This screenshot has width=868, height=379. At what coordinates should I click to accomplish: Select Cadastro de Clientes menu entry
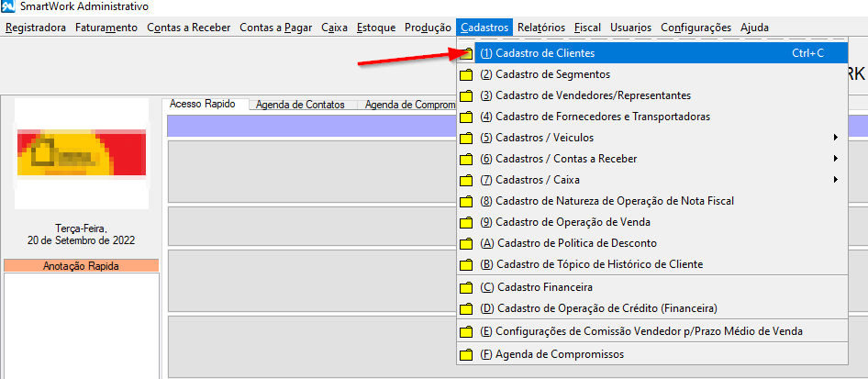pyautogui.click(x=551, y=53)
